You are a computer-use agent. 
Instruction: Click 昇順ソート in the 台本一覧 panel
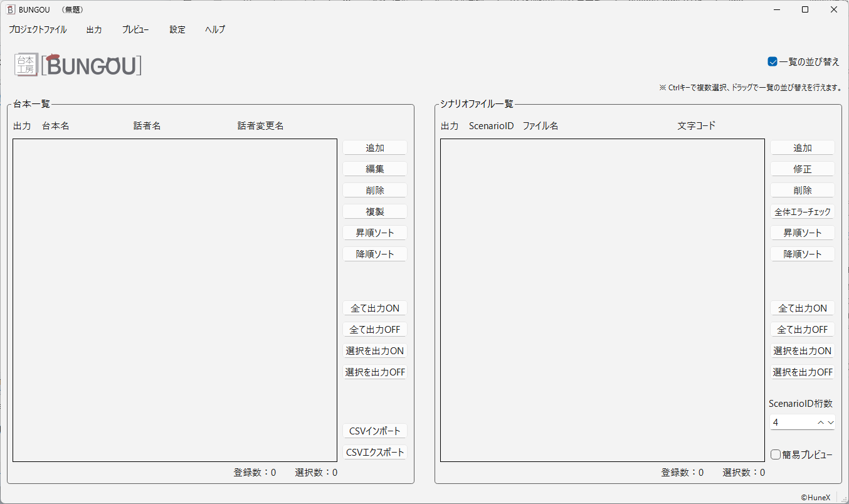tap(374, 233)
